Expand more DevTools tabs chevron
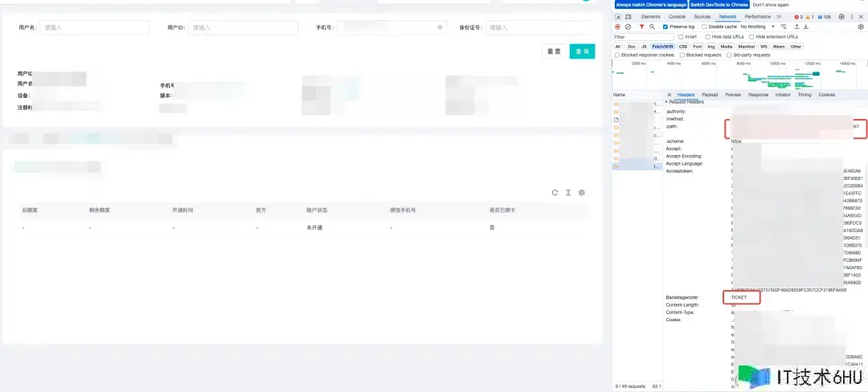Viewport: 868px width, 392px height. click(x=778, y=17)
